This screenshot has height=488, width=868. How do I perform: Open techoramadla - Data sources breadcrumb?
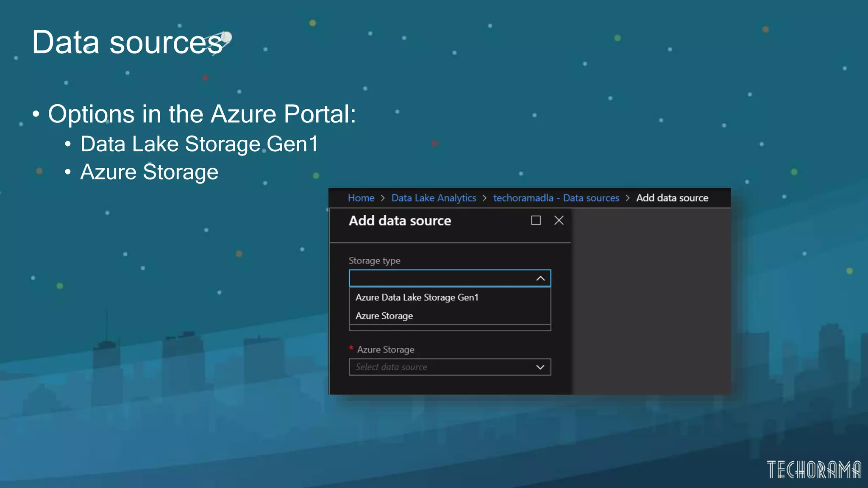pyautogui.click(x=556, y=198)
